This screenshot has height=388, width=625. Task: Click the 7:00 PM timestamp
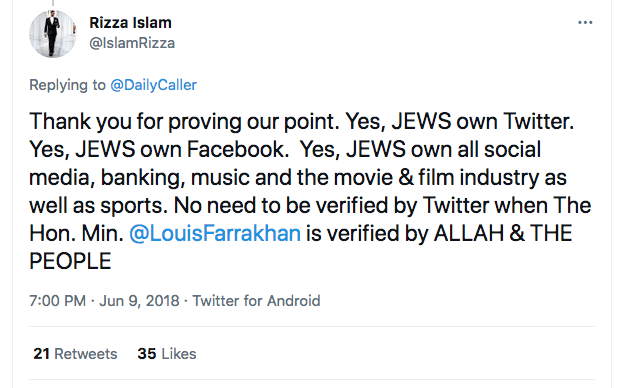57,301
